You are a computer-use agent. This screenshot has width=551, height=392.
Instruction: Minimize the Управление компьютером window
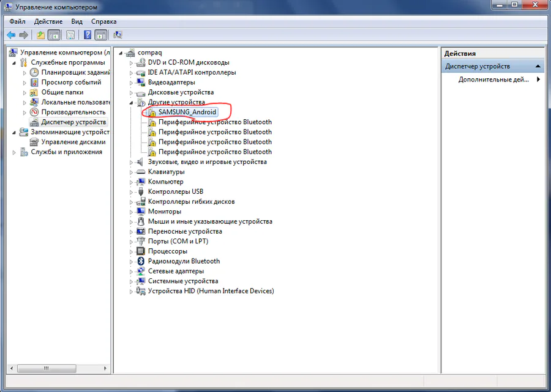pos(500,4)
